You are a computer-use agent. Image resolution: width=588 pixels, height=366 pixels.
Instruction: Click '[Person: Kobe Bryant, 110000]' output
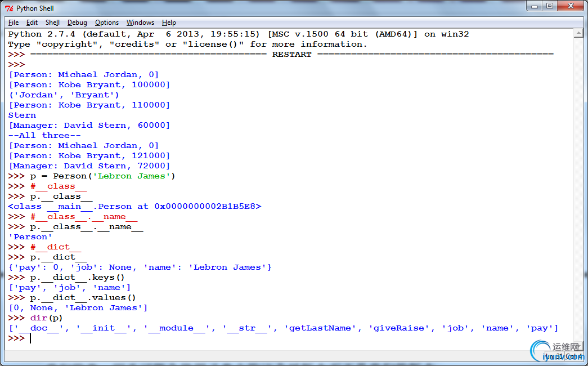coord(89,105)
